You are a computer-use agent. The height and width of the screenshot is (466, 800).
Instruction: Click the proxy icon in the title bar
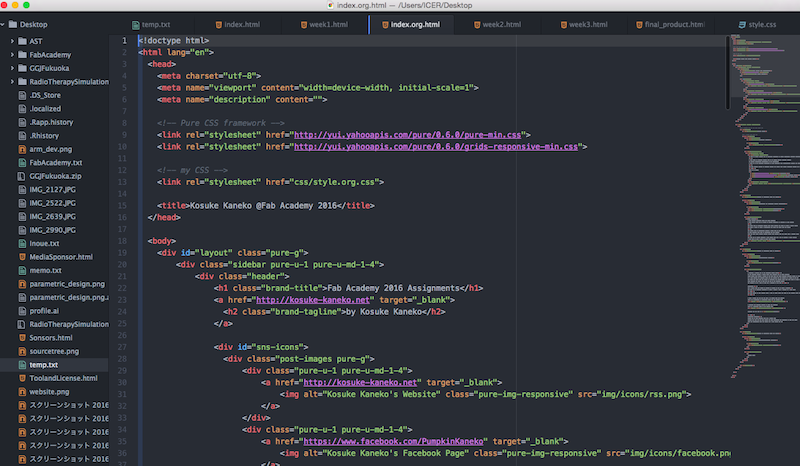coord(330,5)
